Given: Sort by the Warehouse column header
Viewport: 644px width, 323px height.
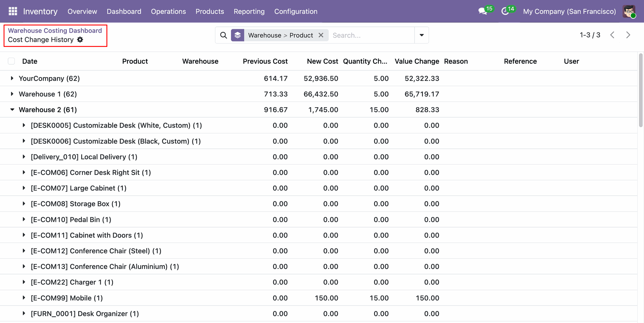Looking at the screenshot, I should pos(200,61).
